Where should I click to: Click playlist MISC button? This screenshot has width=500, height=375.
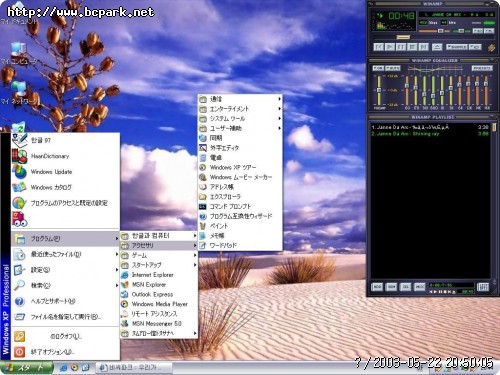pos(420,287)
